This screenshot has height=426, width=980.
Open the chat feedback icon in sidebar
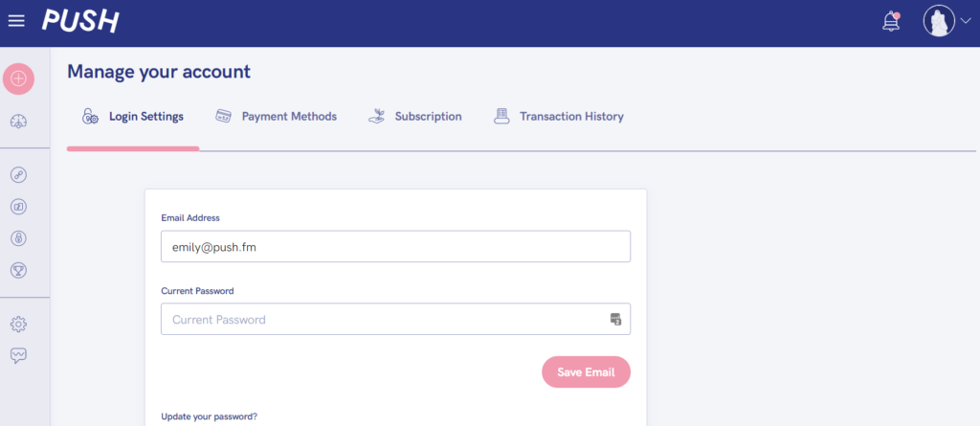[19, 355]
